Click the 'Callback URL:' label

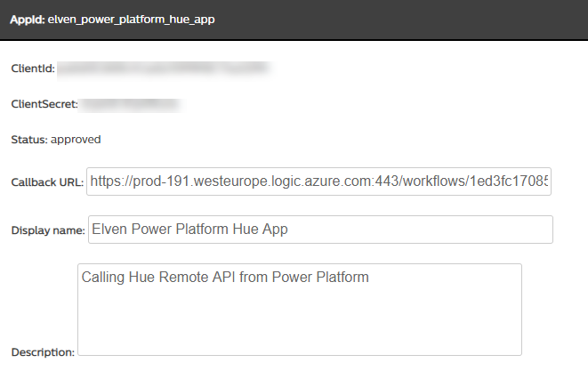click(47, 182)
